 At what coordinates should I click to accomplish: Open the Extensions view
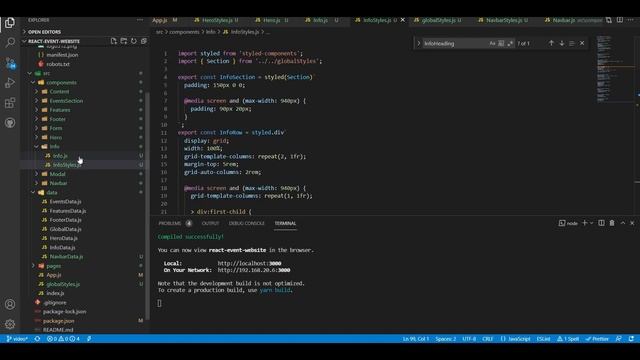point(10,102)
